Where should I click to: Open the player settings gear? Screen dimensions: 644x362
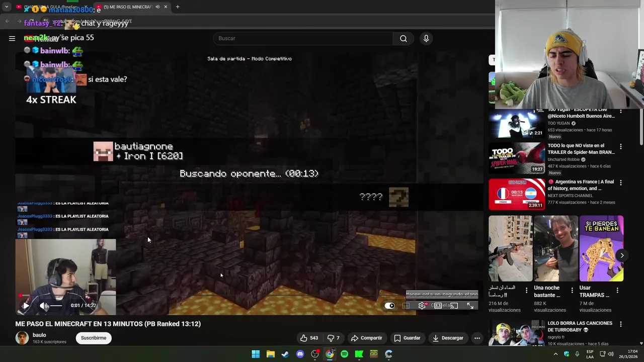coord(422,305)
